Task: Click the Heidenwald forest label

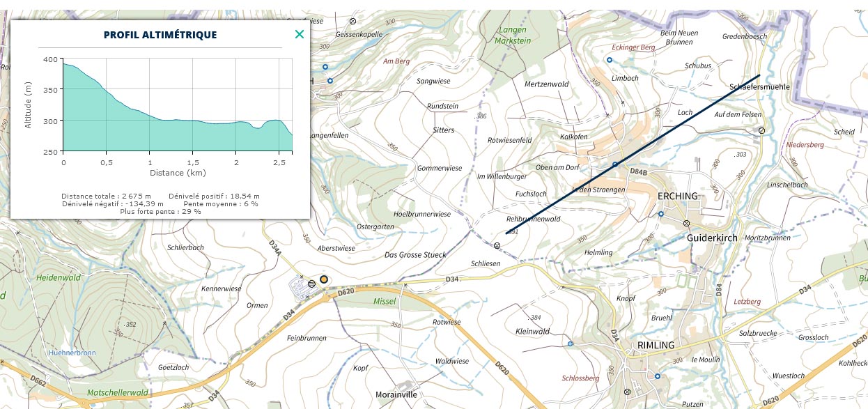Action: (x=59, y=277)
